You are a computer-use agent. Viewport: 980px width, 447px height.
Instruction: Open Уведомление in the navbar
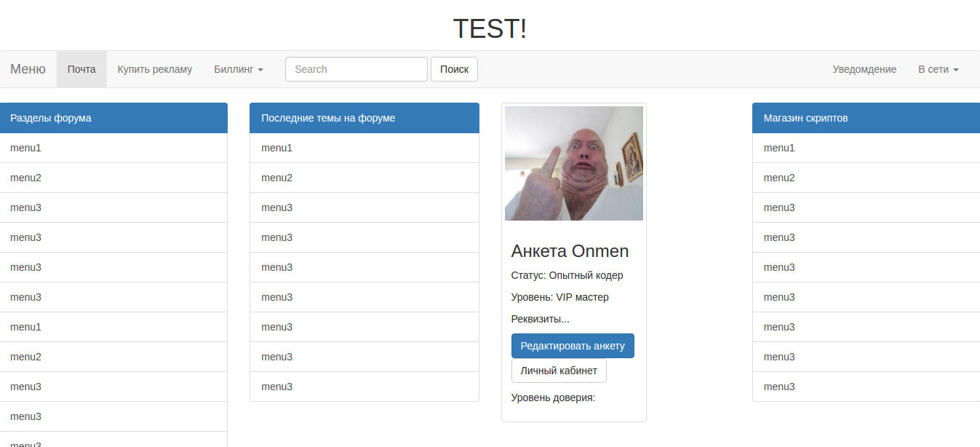pyautogui.click(x=864, y=69)
